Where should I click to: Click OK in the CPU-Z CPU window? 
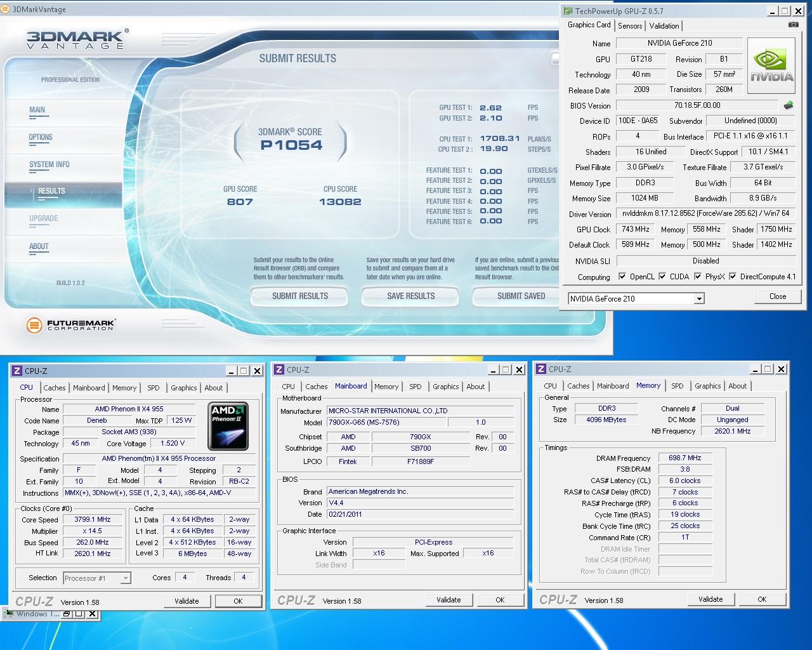click(x=238, y=601)
